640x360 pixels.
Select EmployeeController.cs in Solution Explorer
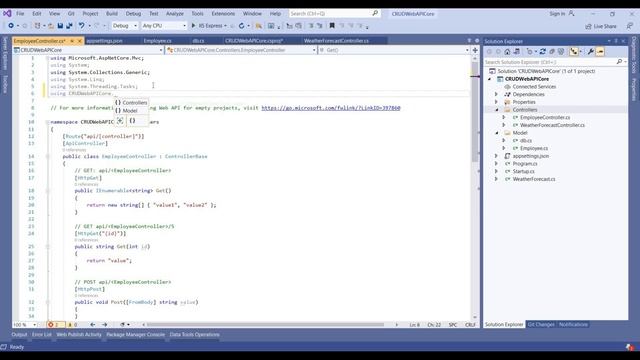pos(545,118)
